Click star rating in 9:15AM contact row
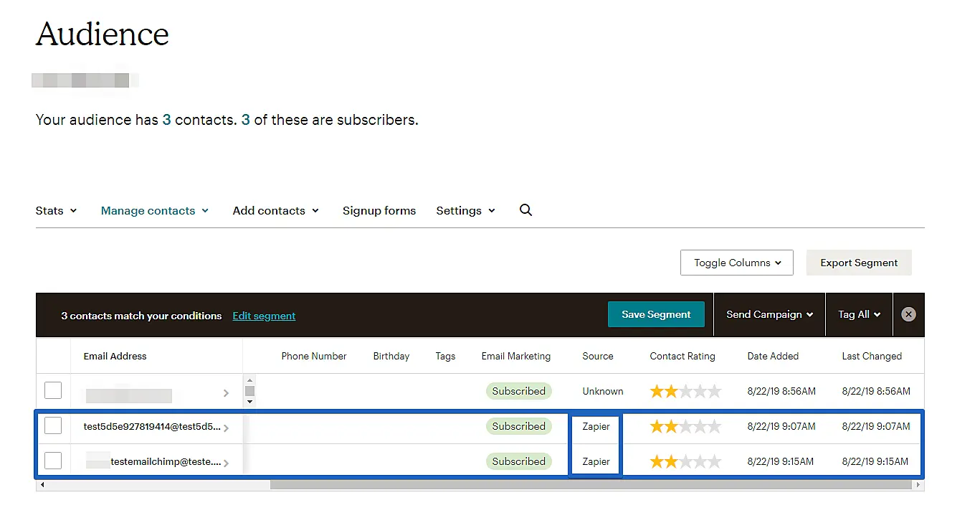Viewport: 980px width, 518px height. tap(685, 462)
